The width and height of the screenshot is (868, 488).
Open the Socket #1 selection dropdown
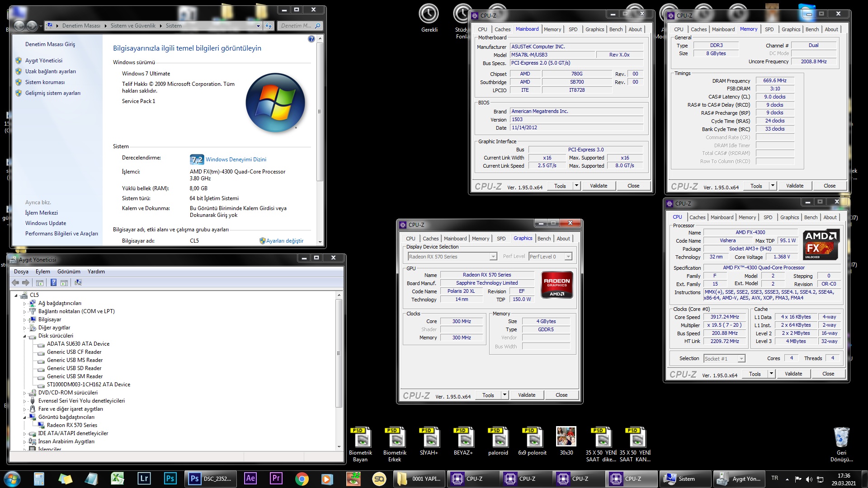[741, 359]
